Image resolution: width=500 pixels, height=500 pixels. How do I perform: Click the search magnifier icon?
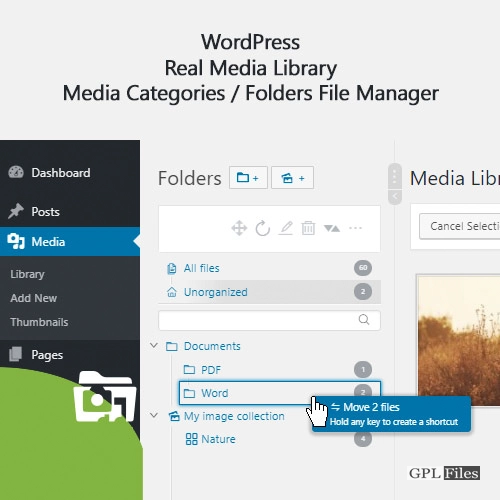[364, 320]
